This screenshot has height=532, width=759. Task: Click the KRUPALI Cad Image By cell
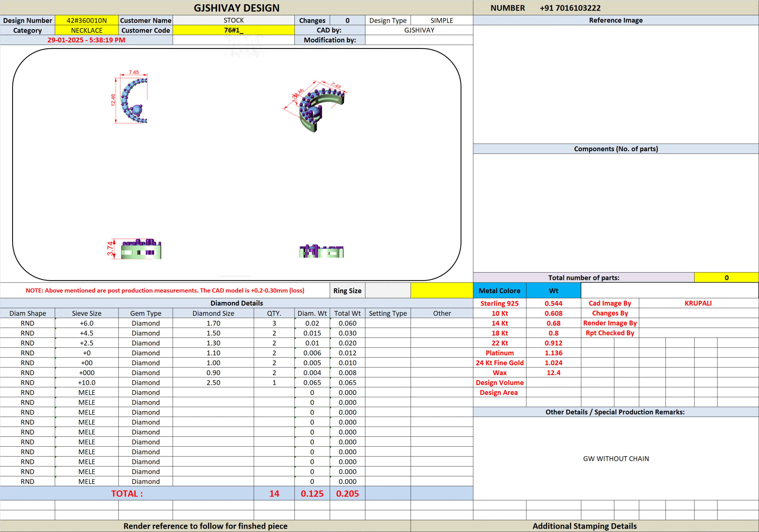698,303
